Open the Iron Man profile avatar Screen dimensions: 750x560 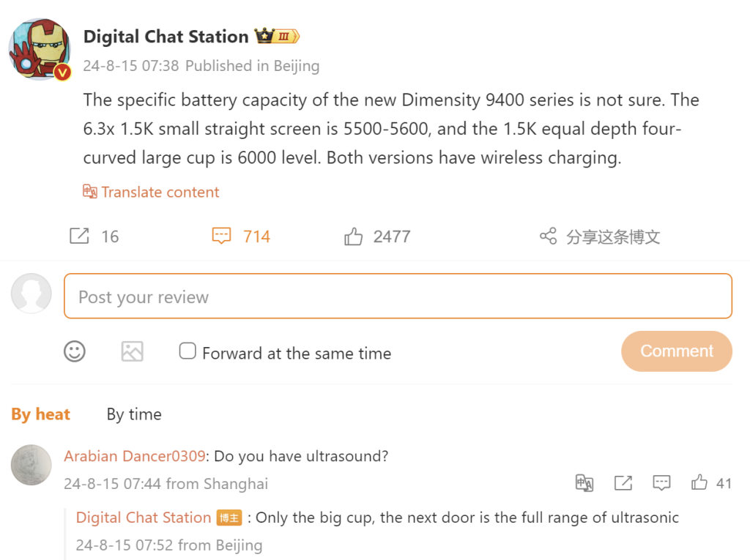coord(40,49)
